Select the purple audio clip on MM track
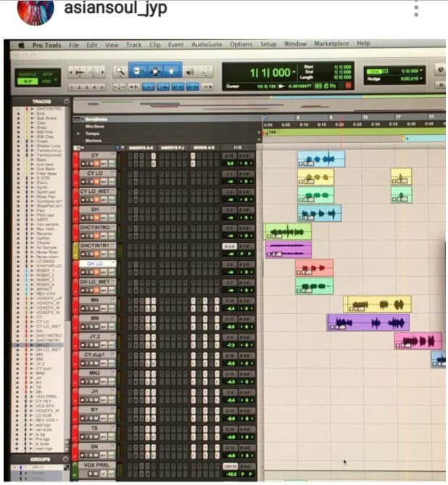This screenshot has width=448, height=485. (x=368, y=323)
